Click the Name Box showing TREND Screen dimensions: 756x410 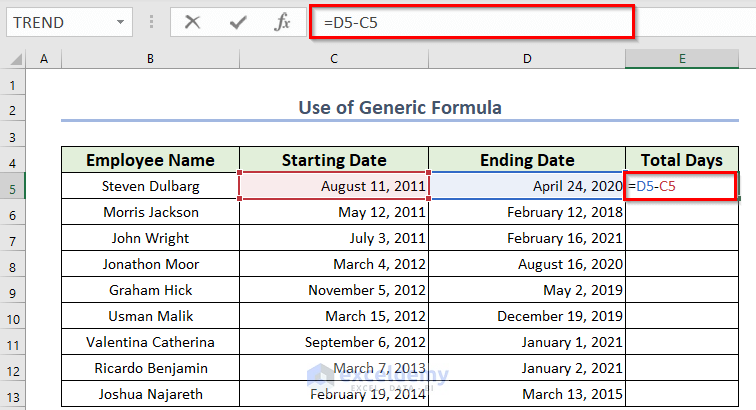pyautogui.click(x=55, y=21)
